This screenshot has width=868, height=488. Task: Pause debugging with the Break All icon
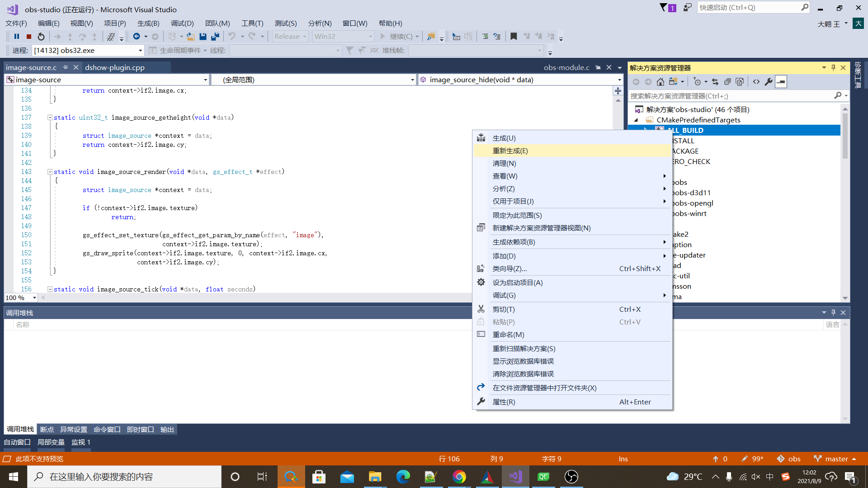[x=17, y=37]
